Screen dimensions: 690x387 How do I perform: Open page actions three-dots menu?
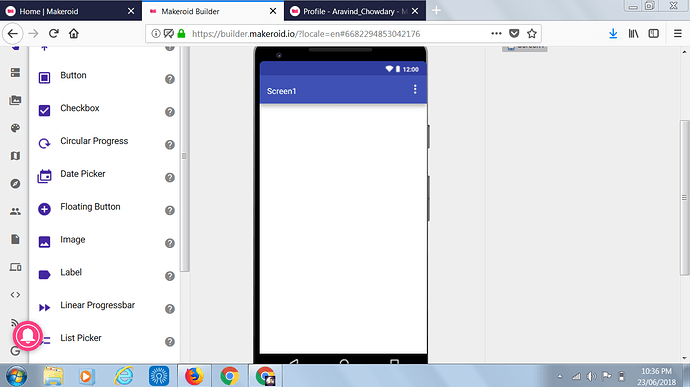[496, 33]
